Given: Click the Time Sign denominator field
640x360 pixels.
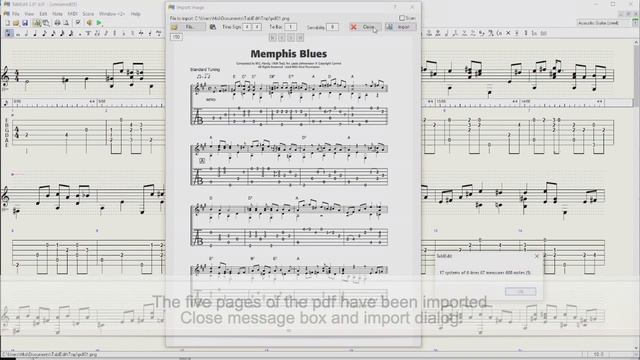Looking at the screenshot, I should (x=257, y=27).
